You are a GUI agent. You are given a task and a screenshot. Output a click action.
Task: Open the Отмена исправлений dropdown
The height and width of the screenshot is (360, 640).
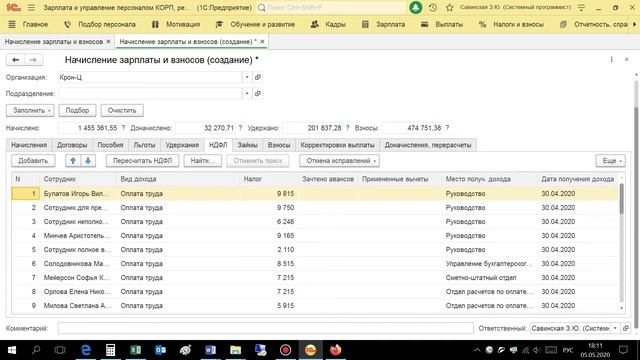click(x=340, y=161)
